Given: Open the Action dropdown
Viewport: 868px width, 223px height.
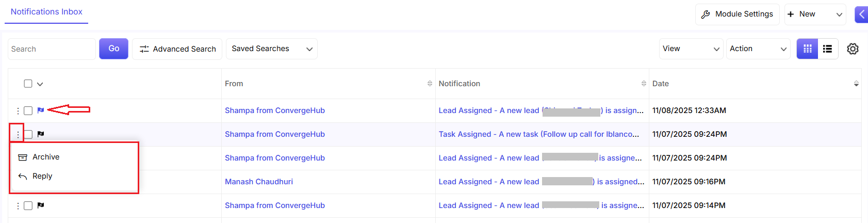Looking at the screenshot, I should [x=758, y=49].
